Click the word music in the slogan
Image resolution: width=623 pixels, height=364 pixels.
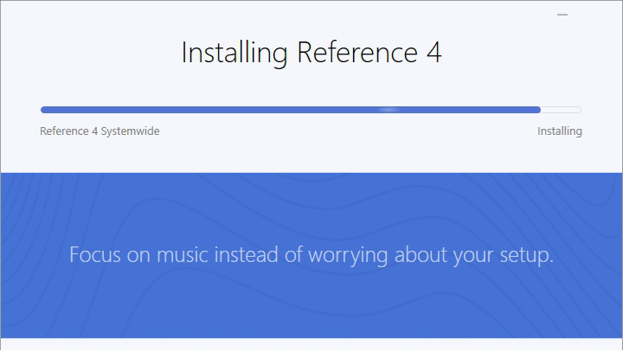pos(183,254)
